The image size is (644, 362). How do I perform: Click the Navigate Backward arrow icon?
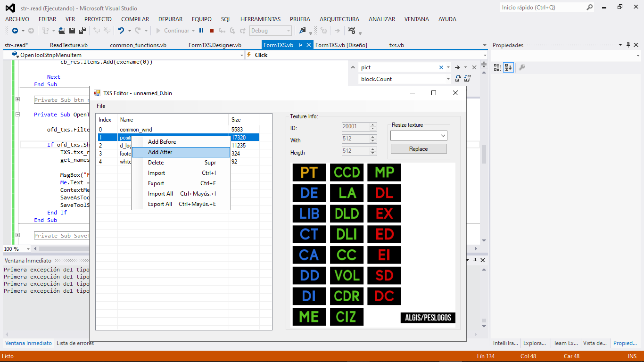pyautogui.click(x=15, y=31)
